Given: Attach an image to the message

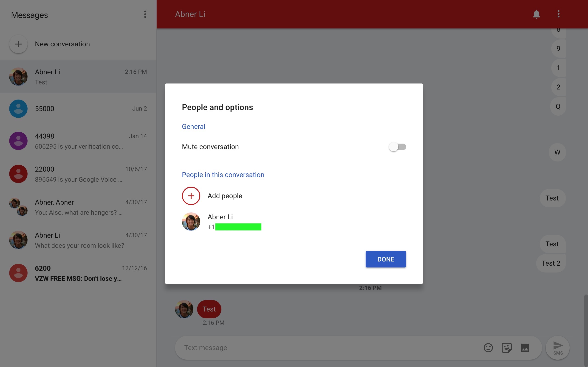Looking at the screenshot, I should (525, 347).
